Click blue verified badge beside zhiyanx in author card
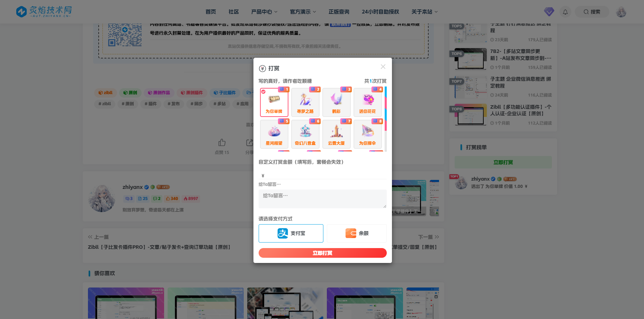Image resolution: width=644 pixels, height=319 pixels. click(146, 187)
